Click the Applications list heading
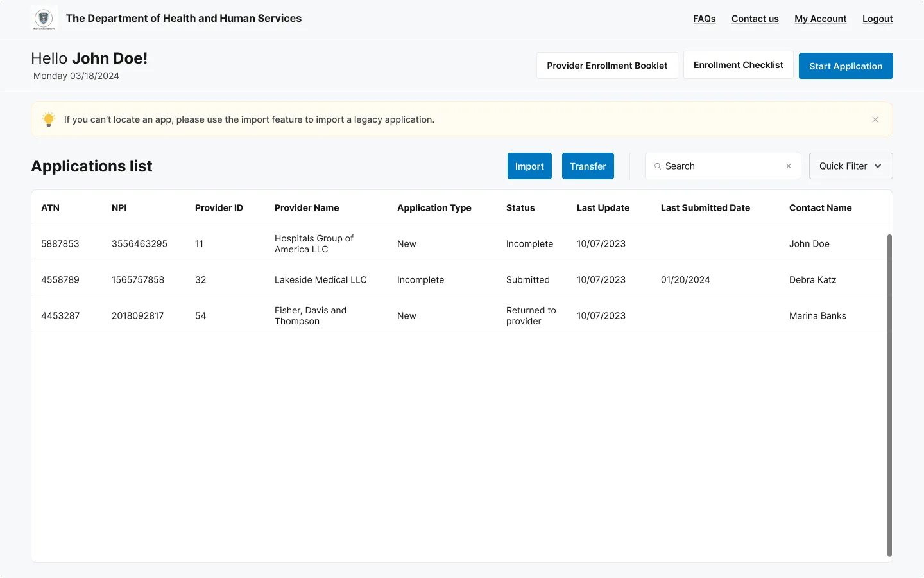924x578 pixels. pyautogui.click(x=92, y=166)
